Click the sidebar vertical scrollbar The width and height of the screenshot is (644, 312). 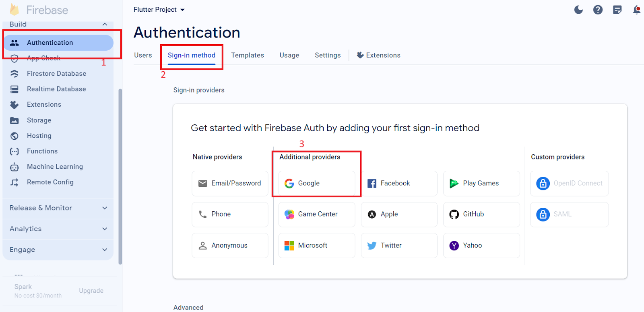coord(120,176)
